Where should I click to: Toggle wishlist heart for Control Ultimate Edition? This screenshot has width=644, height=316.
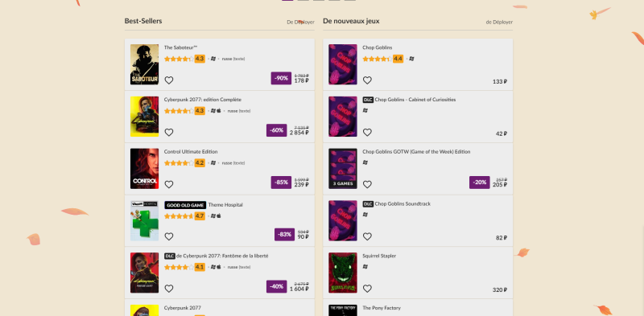[x=169, y=185]
